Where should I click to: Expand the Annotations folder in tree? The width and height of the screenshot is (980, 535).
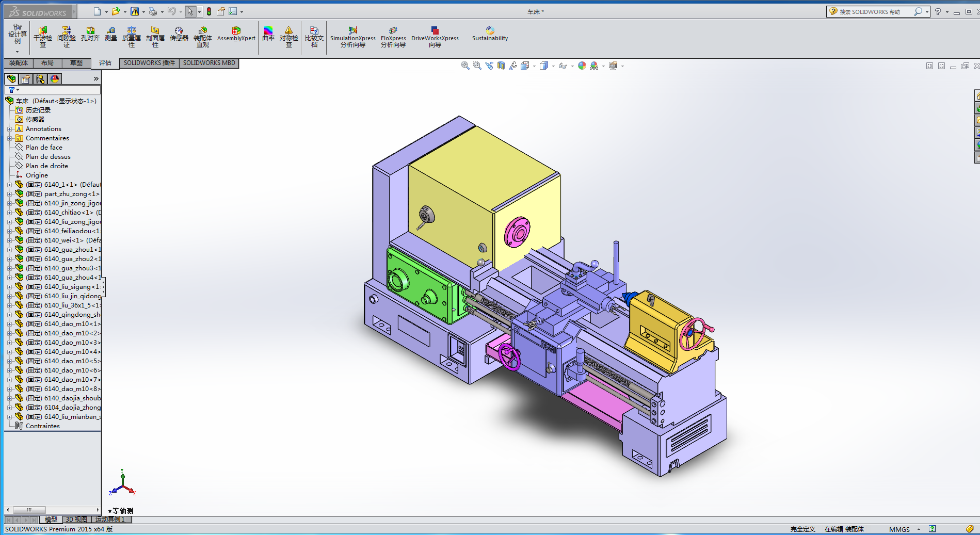pos(9,129)
